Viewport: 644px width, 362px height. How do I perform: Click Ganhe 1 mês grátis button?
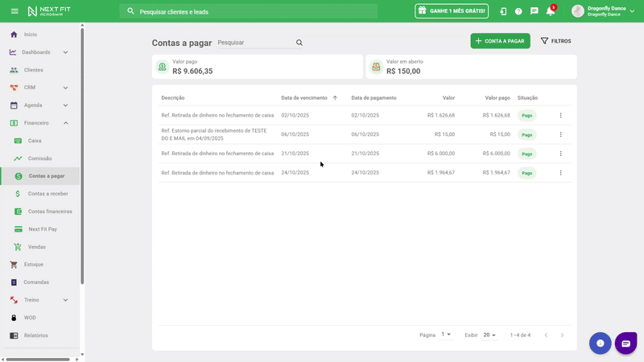point(452,11)
